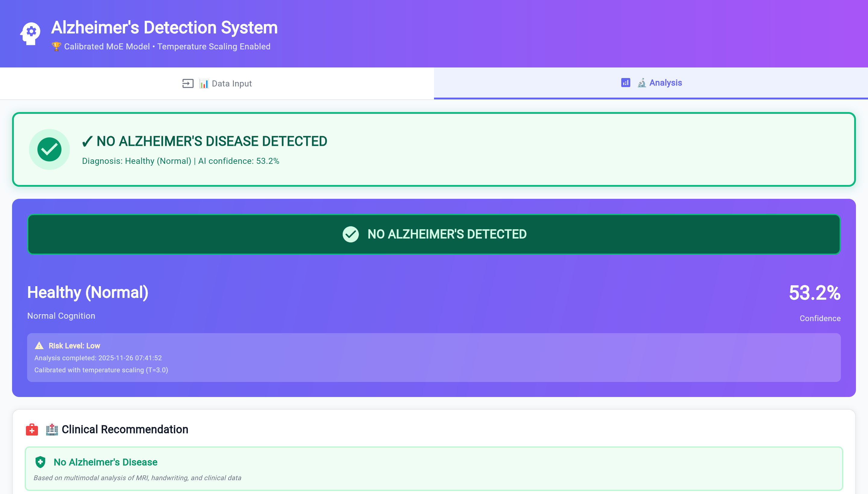This screenshot has width=868, height=494.
Task: Switch to the Data Input tab
Action: (217, 83)
